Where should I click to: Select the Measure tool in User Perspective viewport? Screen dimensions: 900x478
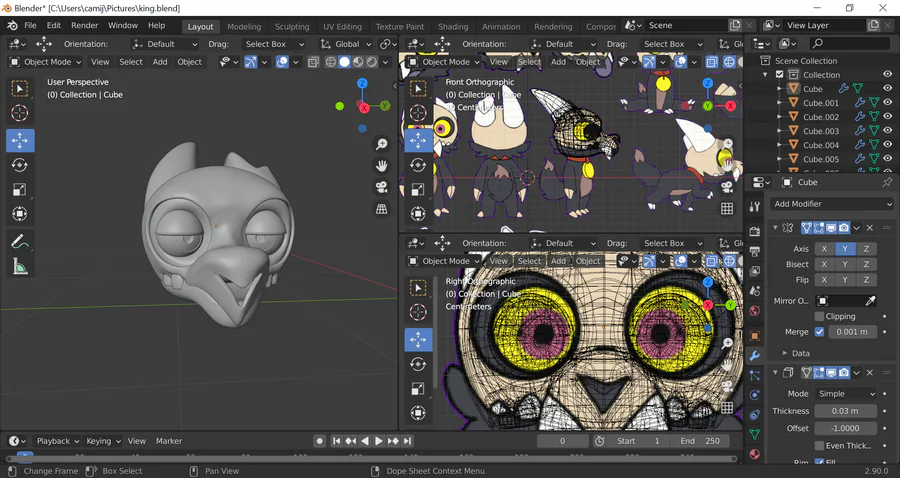point(20,266)
